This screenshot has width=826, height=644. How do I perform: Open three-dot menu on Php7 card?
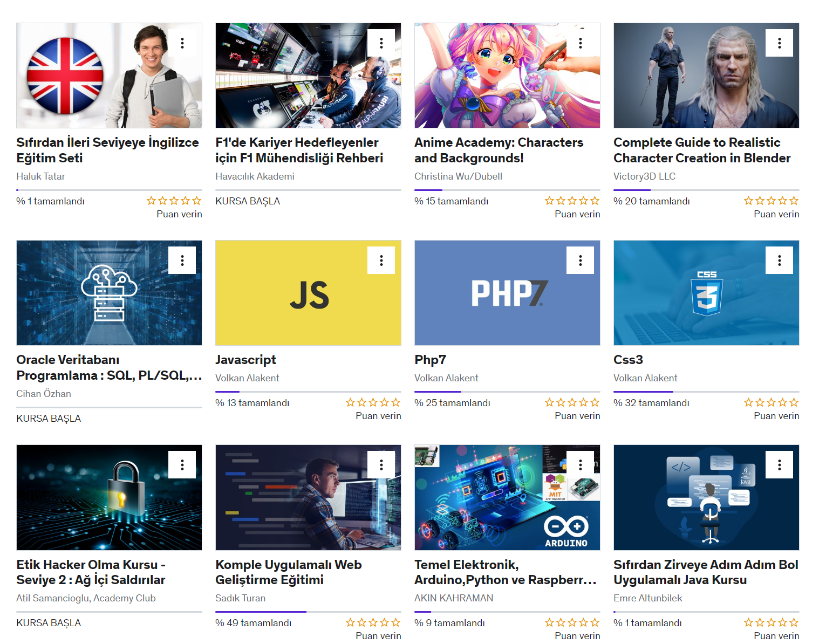pyautogui.click(x=581, y=261)
